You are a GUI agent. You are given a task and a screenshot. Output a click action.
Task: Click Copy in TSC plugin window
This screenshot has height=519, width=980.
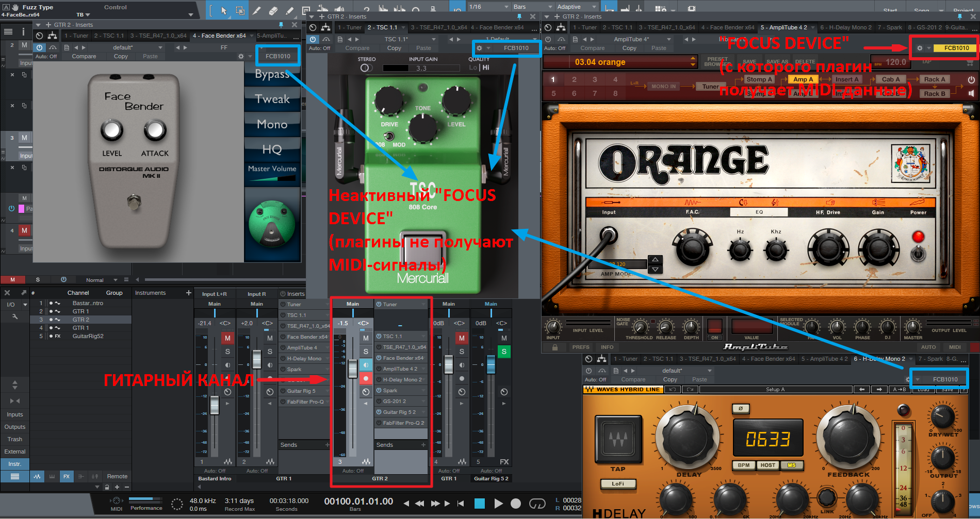pyautogui.click(x=394, y=48)
